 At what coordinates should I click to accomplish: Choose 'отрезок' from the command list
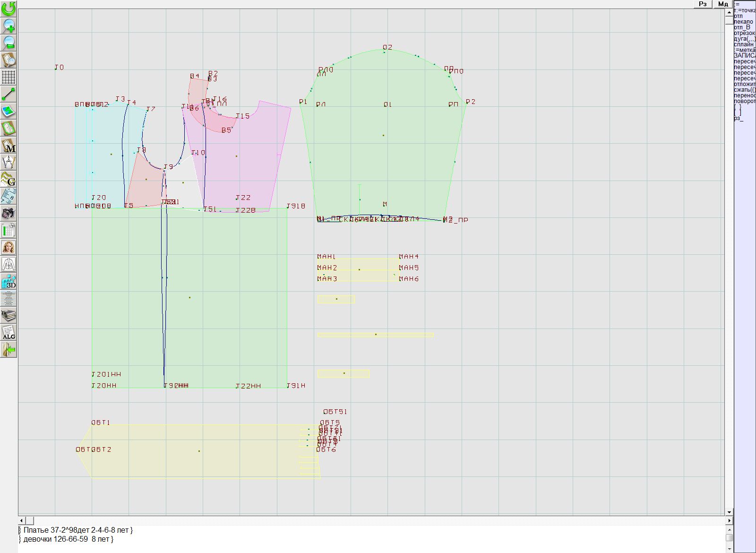(744, 33)
